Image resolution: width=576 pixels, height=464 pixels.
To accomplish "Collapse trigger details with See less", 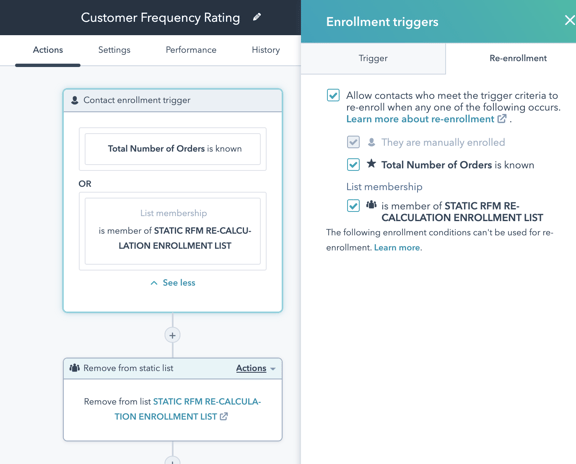I will point(173,283).
